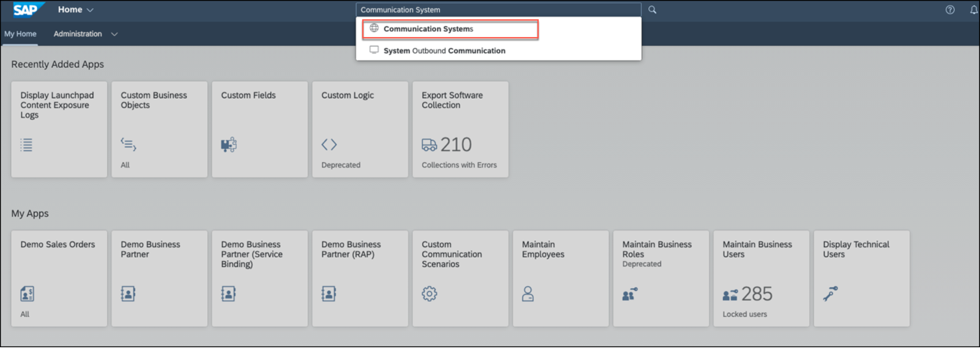Click the All label on Custom Business Objects
The width and height of the screenshot is (980, 350).
pyautogui.click(x=125, y=165)
